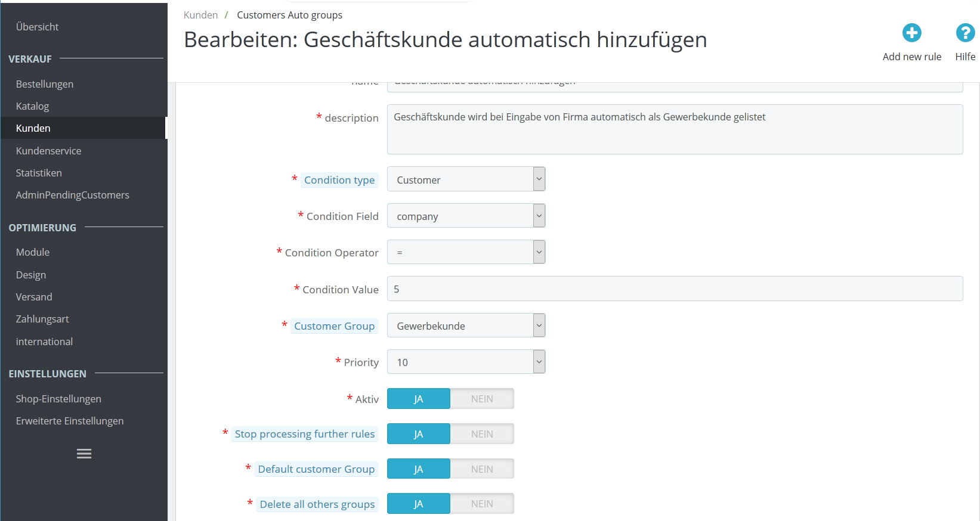The image size is (980, 521).
Task: Open Shop-Einstellungen in the sidebar
Action: 58,399
